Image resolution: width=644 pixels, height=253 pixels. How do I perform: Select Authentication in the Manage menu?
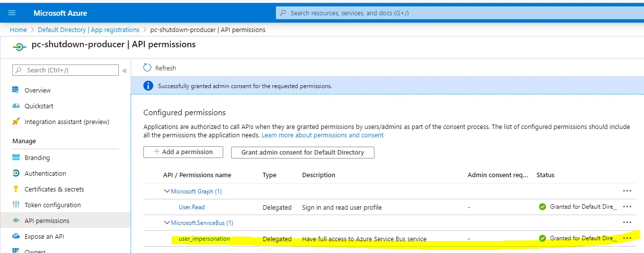pos(45,174)
